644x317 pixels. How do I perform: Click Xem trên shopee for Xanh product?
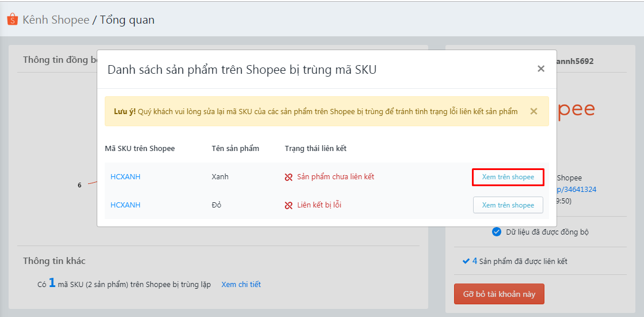pos(508,177)
